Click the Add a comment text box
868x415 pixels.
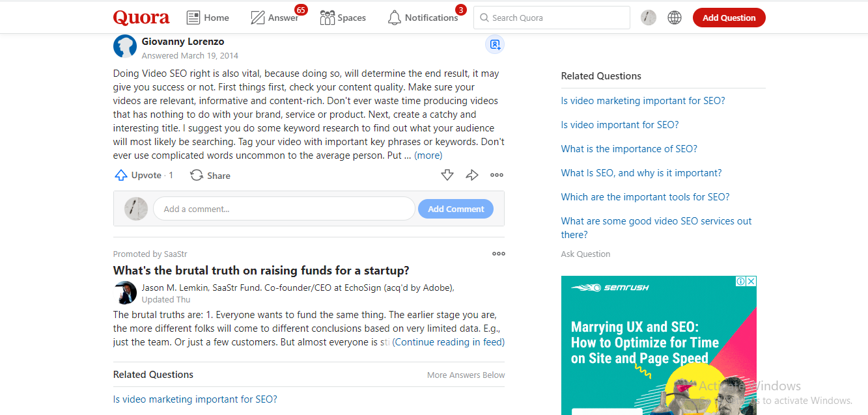click(284, 209)
